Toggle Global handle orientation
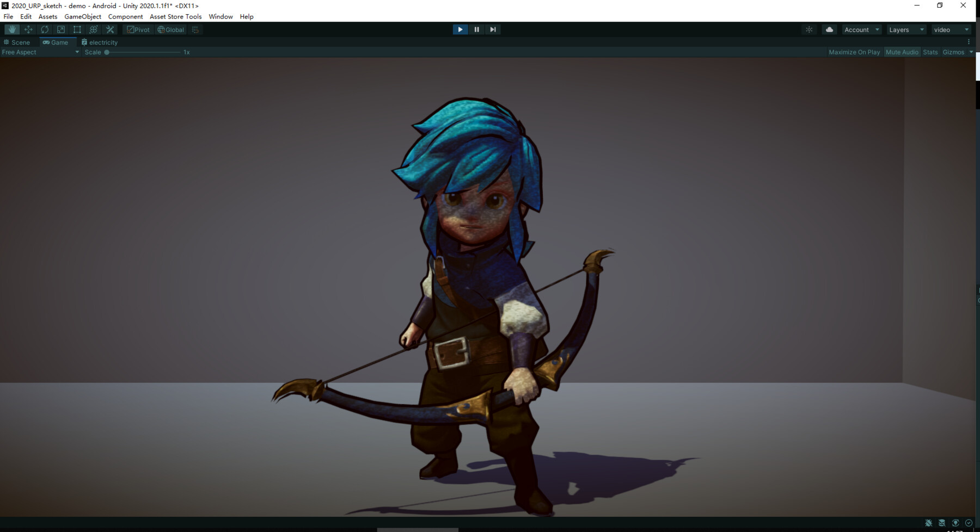Screen dimensions: 980x532 [x=170, y=29]
